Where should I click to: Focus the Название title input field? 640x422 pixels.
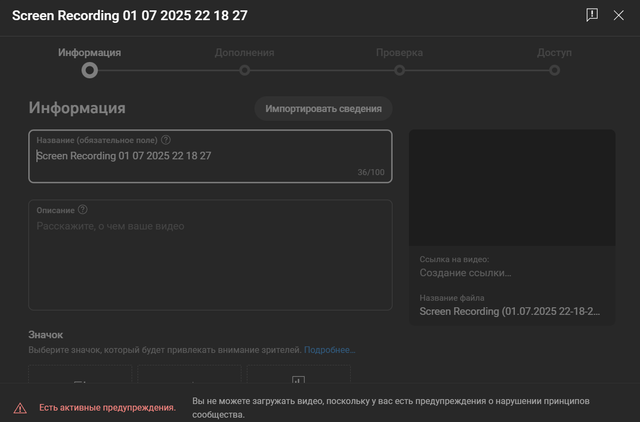coord(210,156)
